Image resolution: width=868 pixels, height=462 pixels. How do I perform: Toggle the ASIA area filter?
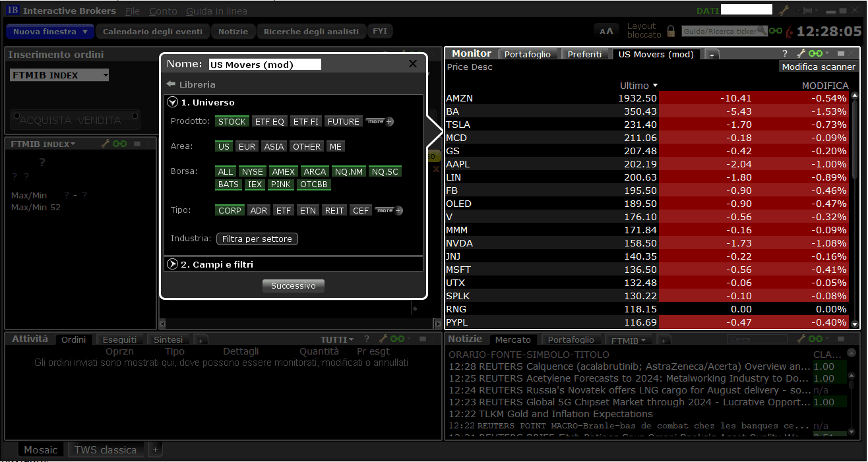pyautogui.click(x=274, y=146)
